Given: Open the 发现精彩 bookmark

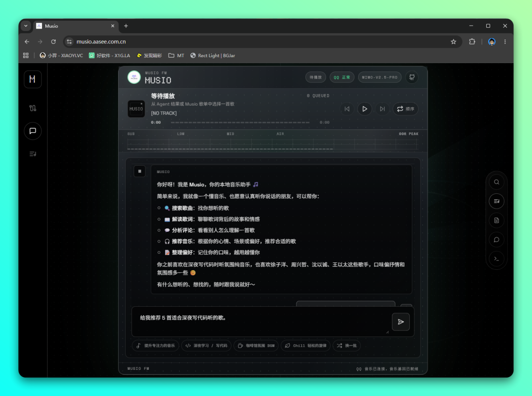Looking at the screenshot, I should [x=149, y=55].
